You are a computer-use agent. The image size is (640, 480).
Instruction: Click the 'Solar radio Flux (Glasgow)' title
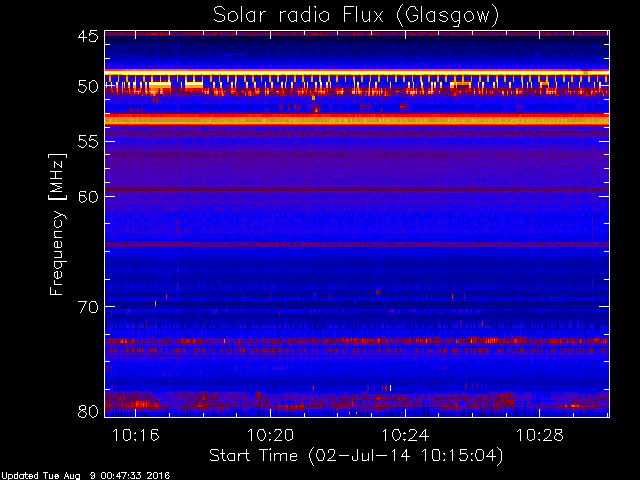(x=356, y=16)
